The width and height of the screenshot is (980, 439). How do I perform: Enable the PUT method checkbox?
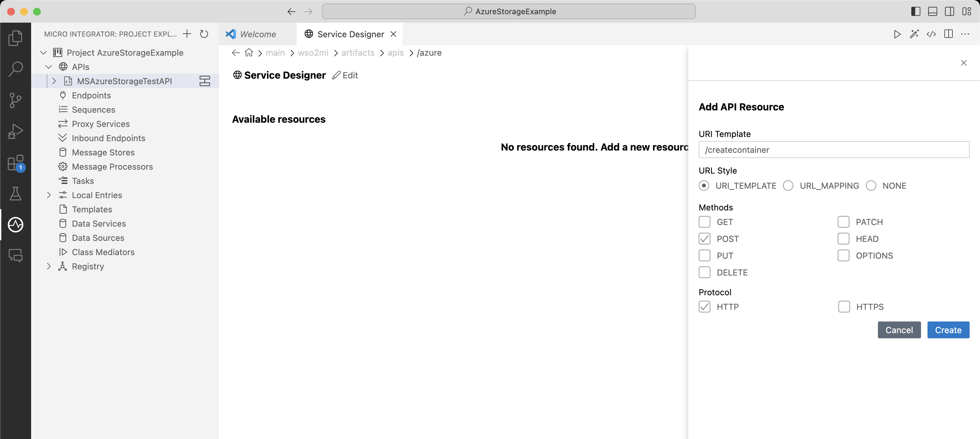704,255
